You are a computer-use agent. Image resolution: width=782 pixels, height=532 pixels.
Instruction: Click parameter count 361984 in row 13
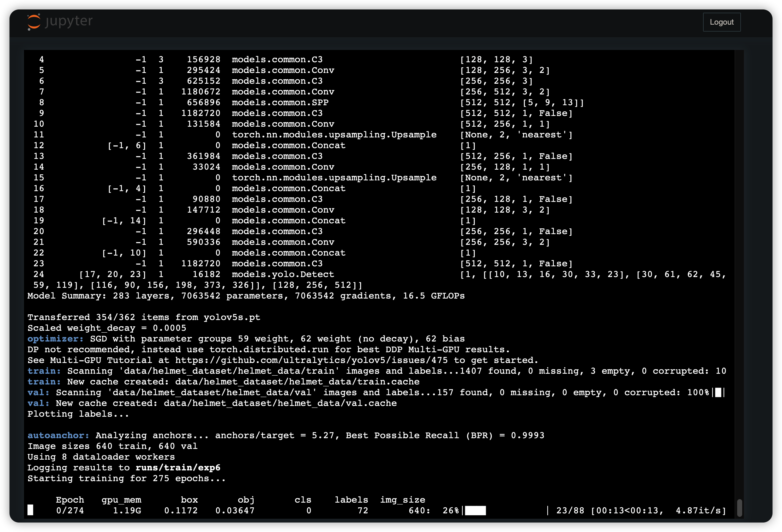click(x=204, y=156)
